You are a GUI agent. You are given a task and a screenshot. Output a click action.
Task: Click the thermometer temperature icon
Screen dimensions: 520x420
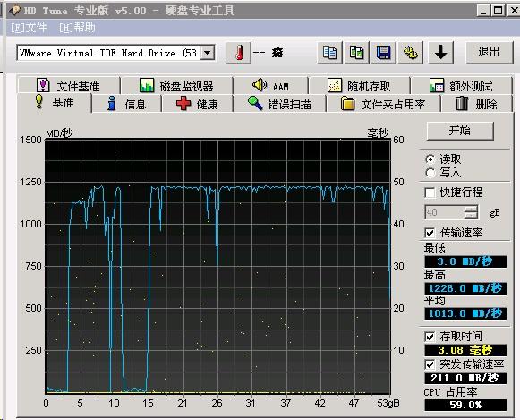238,53
